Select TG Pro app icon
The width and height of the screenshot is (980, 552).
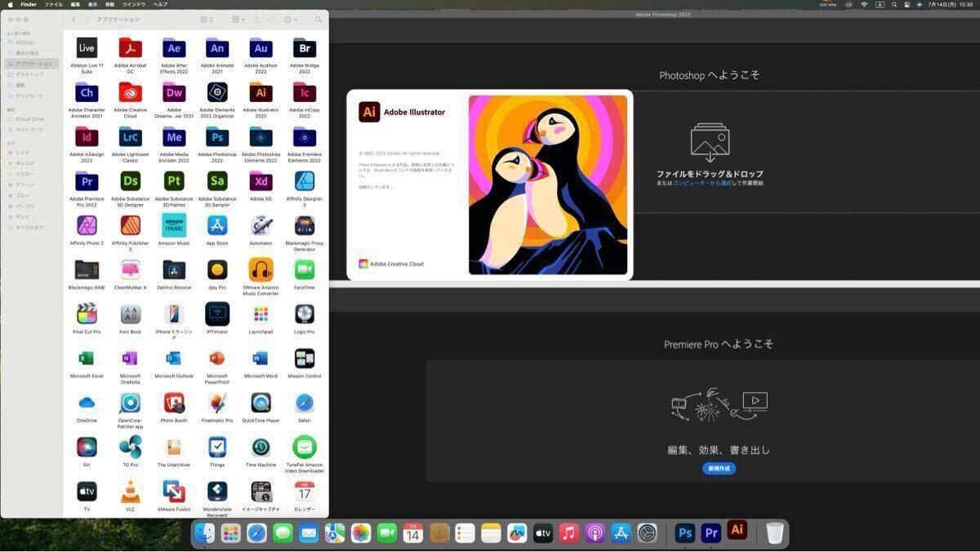coord(130,447)
